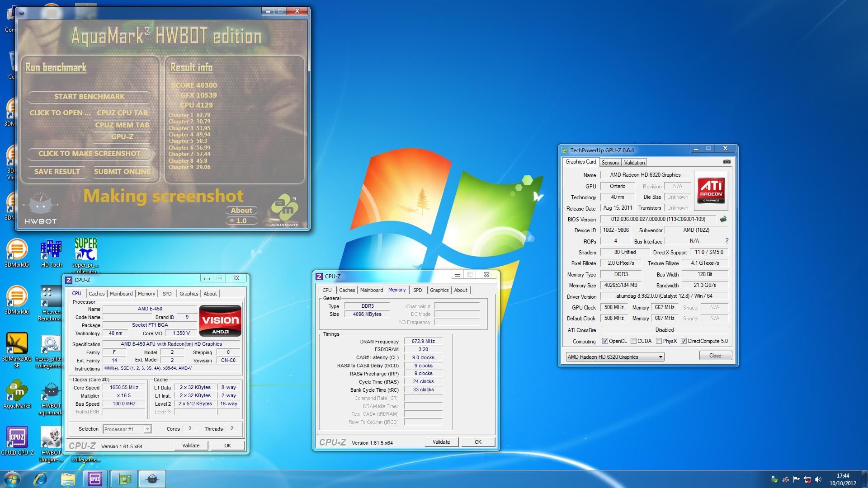Toggle the OpenCL checkbox in GPU-Z
This screenshot has height=488, width=868.
tap(605, 341)
